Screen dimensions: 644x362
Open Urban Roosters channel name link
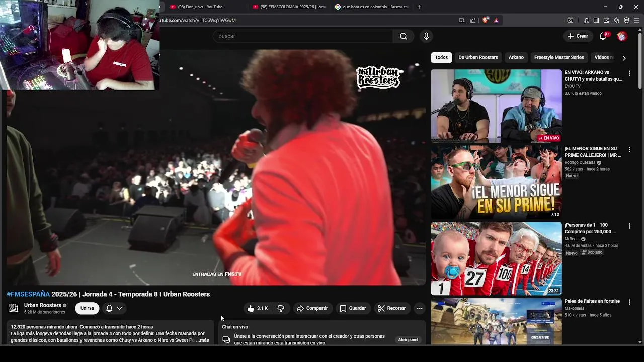(x=43, y=305)
